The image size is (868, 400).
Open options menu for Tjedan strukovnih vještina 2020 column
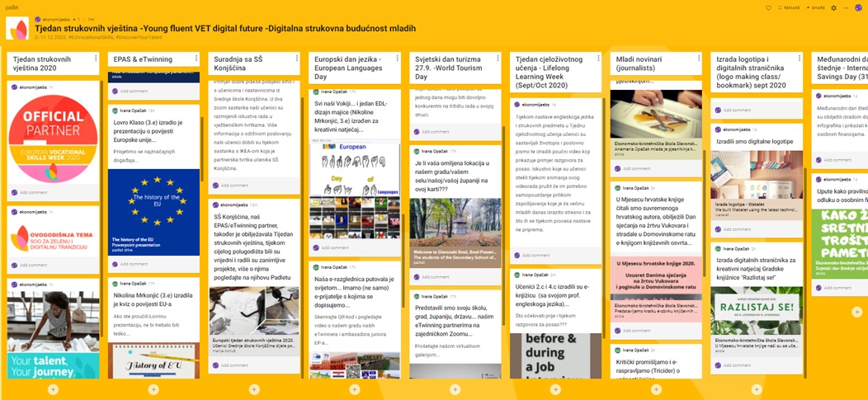(x=96, y=58)
